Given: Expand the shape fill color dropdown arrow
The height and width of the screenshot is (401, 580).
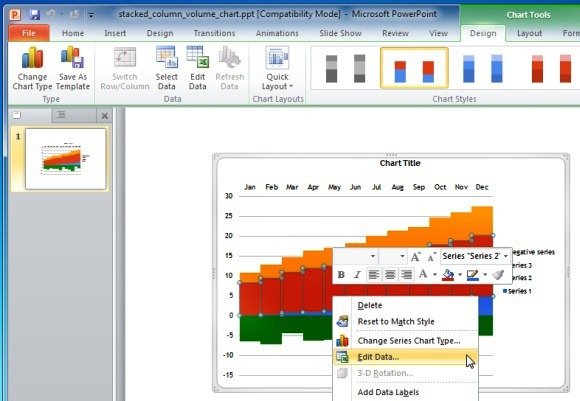Looking at the screenshot, I should click(460, 274).
